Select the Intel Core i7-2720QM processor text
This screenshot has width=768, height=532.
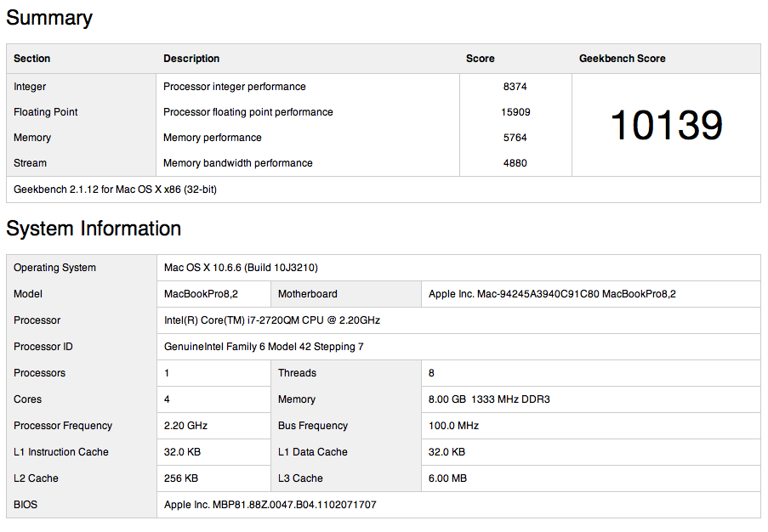click(x=272, y=320)
